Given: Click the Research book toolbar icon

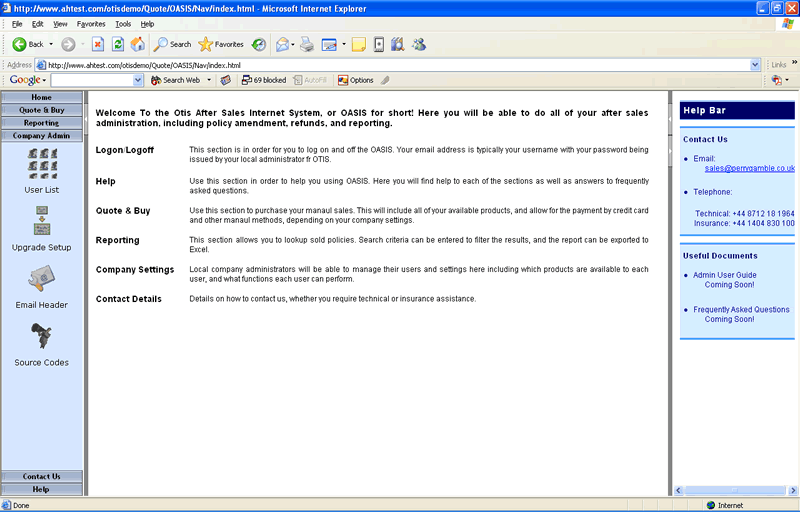Looking at the screenshot, I should [397, 44].
